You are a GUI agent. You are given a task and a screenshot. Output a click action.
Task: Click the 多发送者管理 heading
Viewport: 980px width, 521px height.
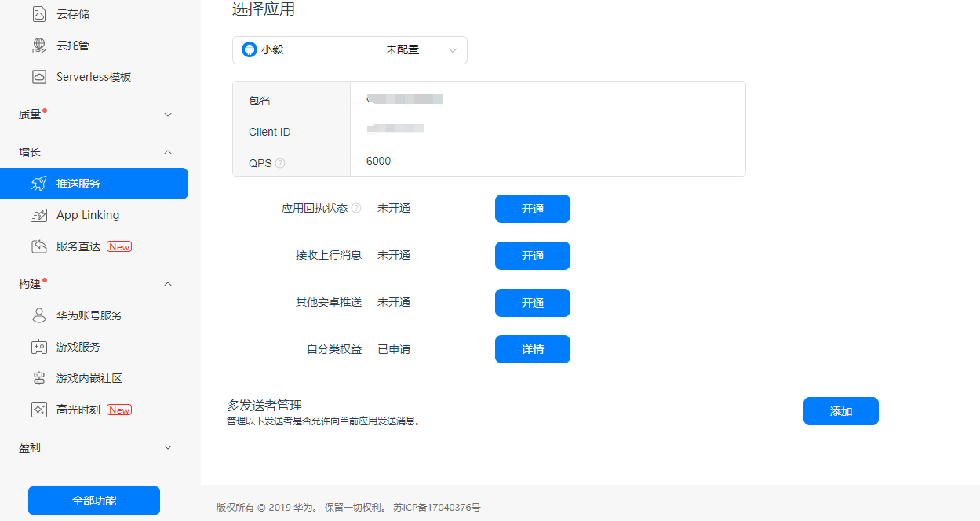(264, 406)
